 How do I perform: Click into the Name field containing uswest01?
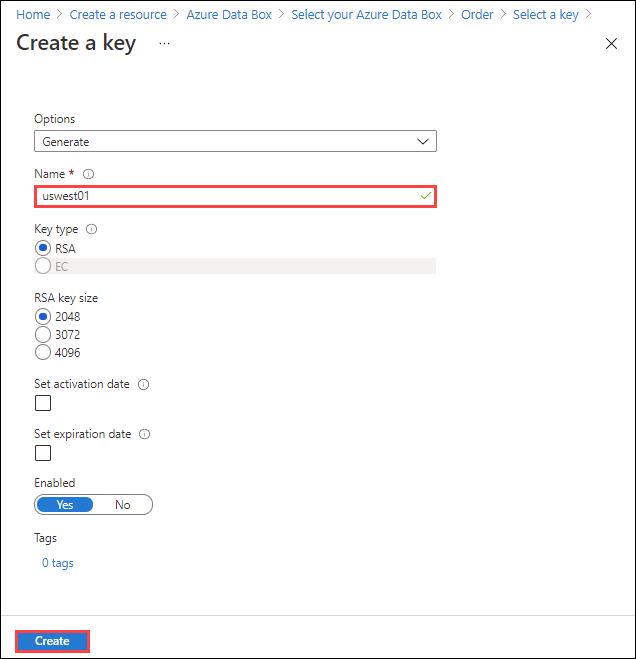[x=235, y=196]
